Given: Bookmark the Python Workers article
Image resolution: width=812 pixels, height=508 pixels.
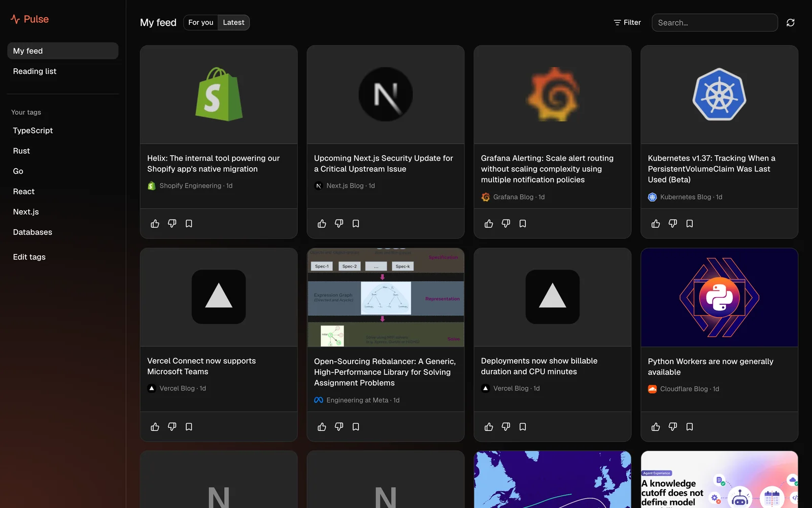Looking at the screenshot, I should 690,427.
